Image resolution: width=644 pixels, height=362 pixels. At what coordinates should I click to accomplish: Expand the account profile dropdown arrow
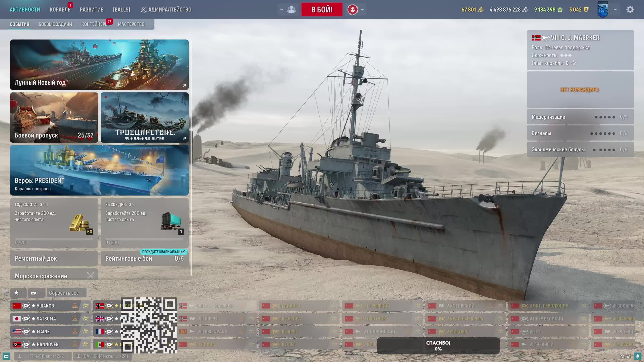click(x=615, y=10)
